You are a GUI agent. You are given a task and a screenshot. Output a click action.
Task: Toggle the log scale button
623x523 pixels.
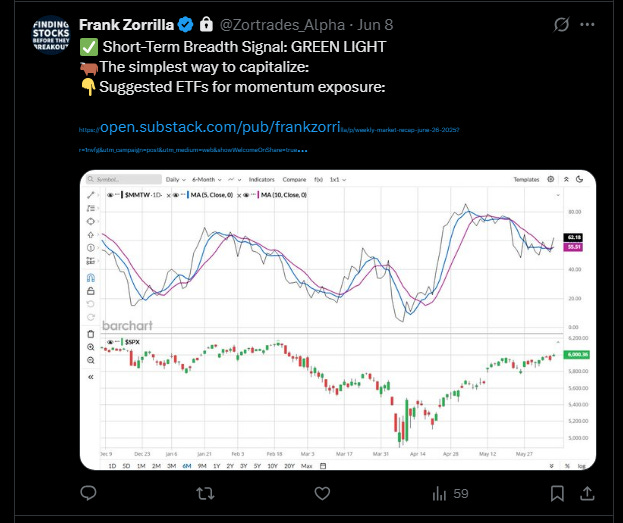581,466
